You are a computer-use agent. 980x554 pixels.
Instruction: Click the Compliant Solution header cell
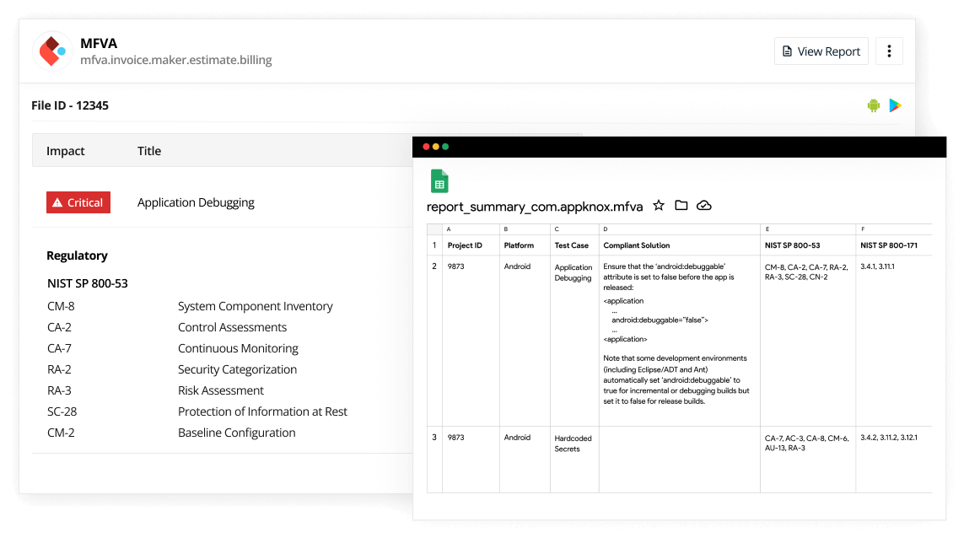coord(680,245)
